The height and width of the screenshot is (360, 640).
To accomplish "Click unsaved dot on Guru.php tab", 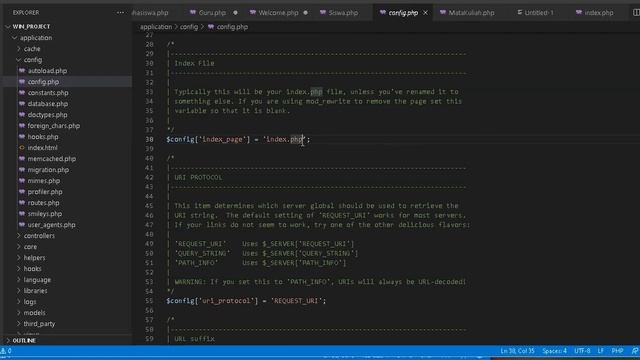I will pyautogui.click(x=236, y=13).
